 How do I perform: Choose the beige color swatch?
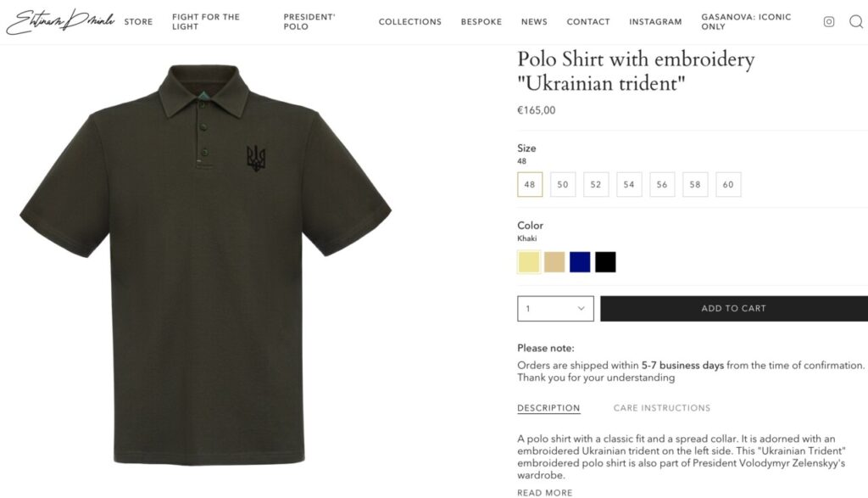pyautogui.click(x=554, y=262)
